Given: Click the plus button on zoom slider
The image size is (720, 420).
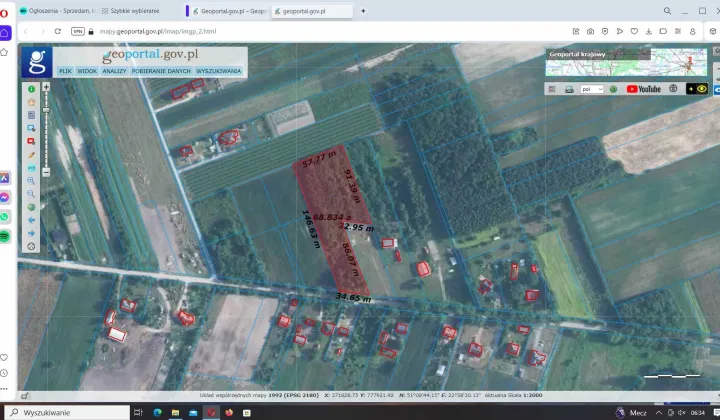Looking at the screenshot, I should pyautogui.click(x=46, y=87).
